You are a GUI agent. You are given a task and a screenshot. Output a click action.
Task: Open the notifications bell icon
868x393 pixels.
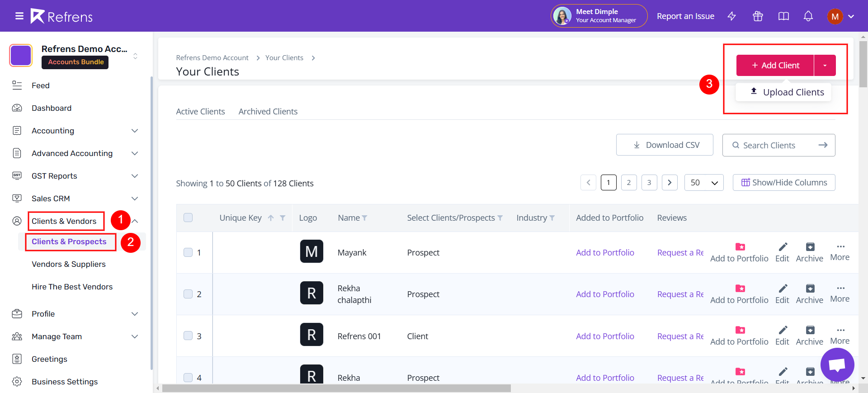808,16
